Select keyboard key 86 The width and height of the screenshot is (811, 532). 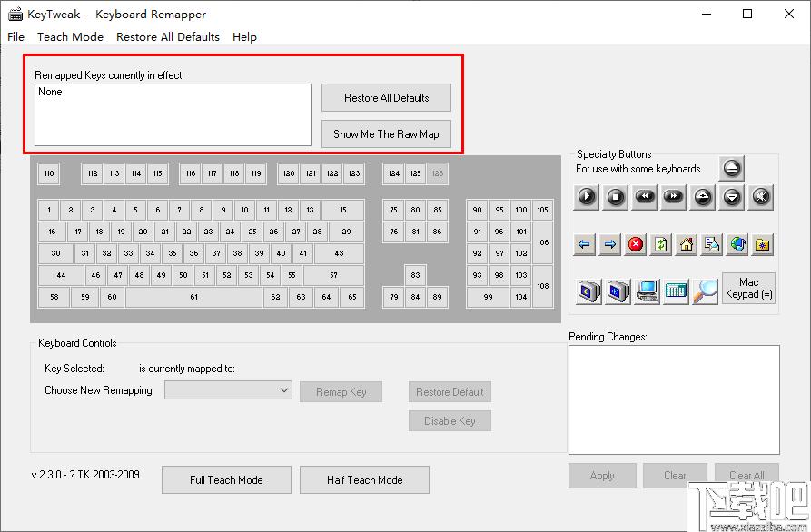click(437, 232)
